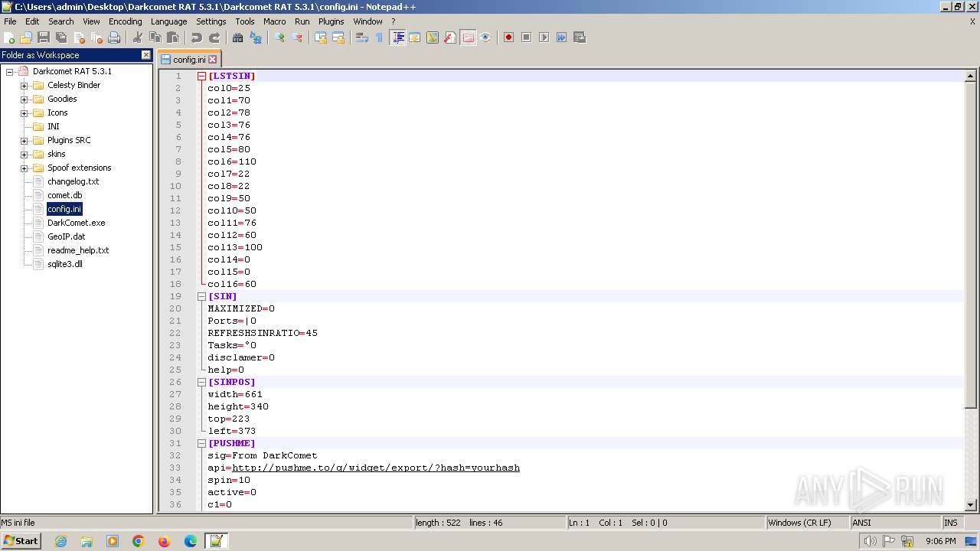Toggle synchronized vertical scrolling
The height and width of the screenshot is (551, 980).
point(321,37)
